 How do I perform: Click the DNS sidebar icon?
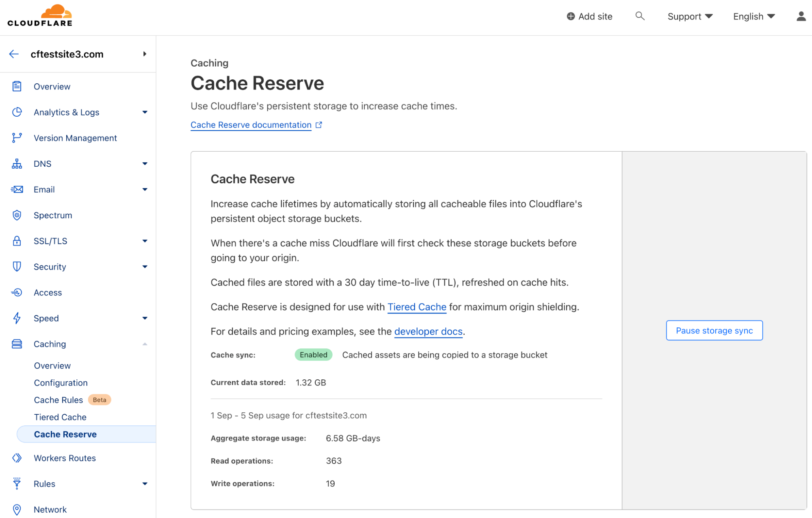pos(17,163)
